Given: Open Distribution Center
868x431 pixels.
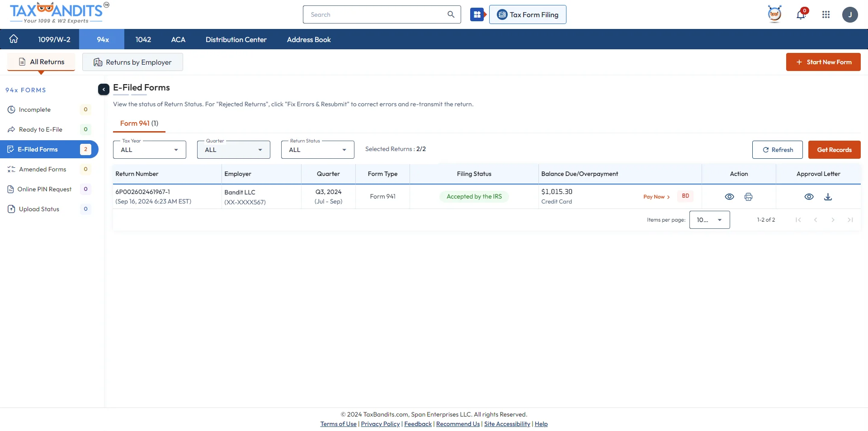Looking at the screenshot, I should coord(236,39).
